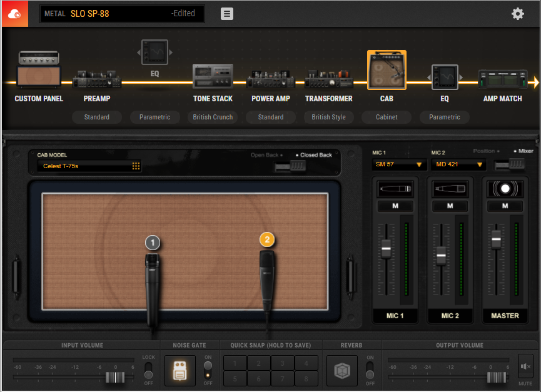Click Quick Snap slot 8
This screenshot has height=392, width=541.
[x=306, y=378]
